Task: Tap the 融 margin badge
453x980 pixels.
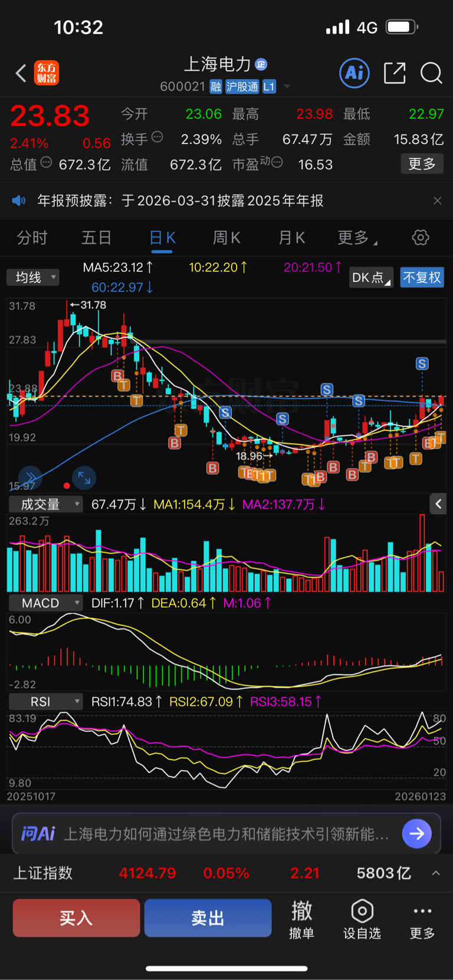Action: (216, 87)
